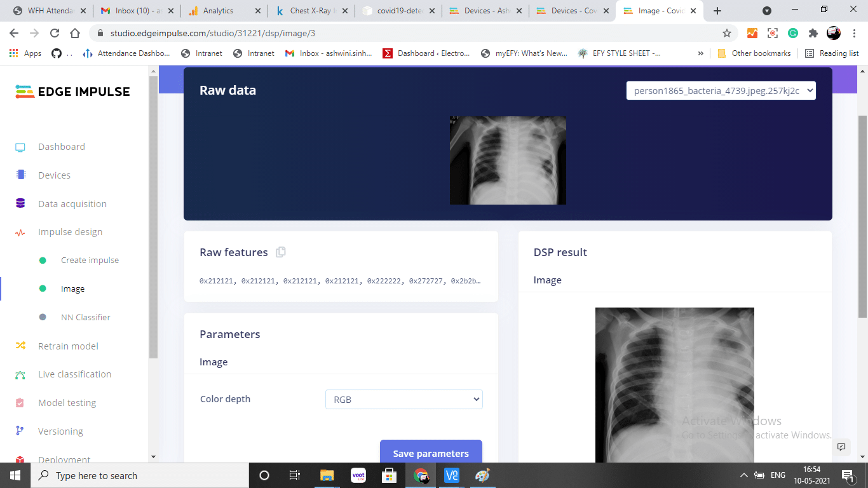This screenshot has width=868, height=488.
Task: Copy raw features with clipboard icon
Action: (x=281, y=252)
